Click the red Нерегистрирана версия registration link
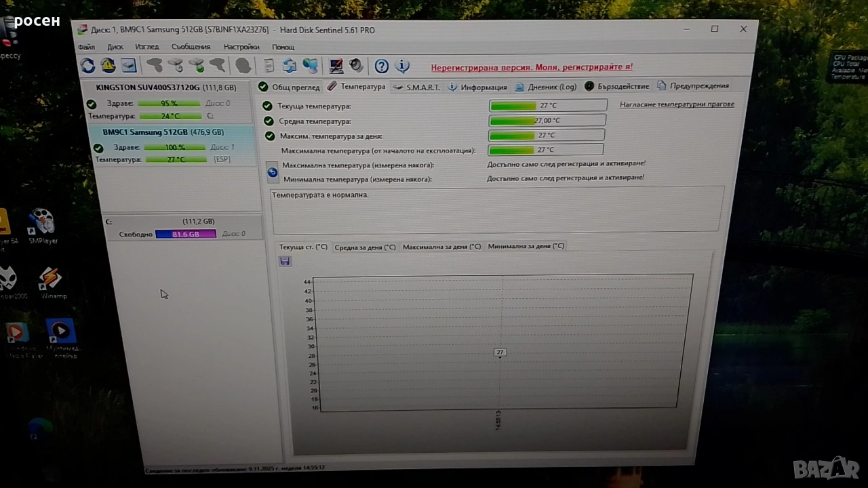The height and width of the screenshot is (488, 868). [x=532, y=67]
